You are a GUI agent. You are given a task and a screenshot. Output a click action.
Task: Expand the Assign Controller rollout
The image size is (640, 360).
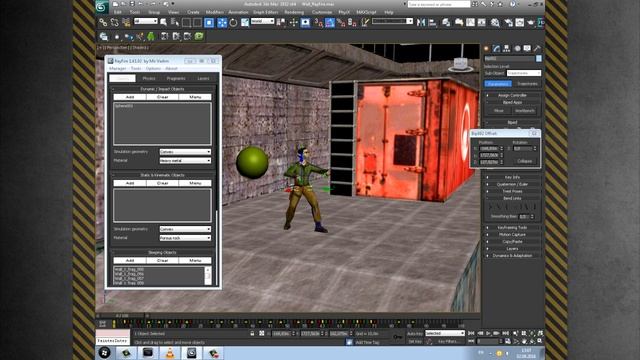[512, 95]
